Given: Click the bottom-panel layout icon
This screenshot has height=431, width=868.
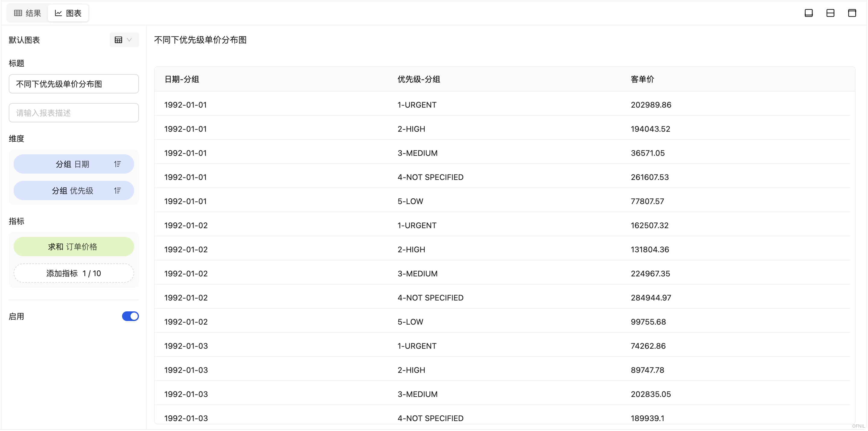Looking at the screenshot, I should [x=809, y=13].
